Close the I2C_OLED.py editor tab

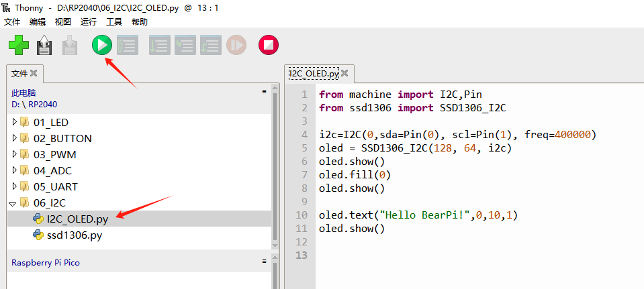click(x=344, y=73)
